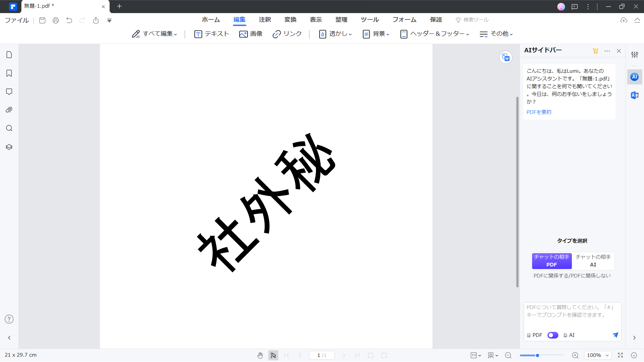Open the 100% zoom level dropdown
Viewport: 644px width, 362px height.
(598, 355)
